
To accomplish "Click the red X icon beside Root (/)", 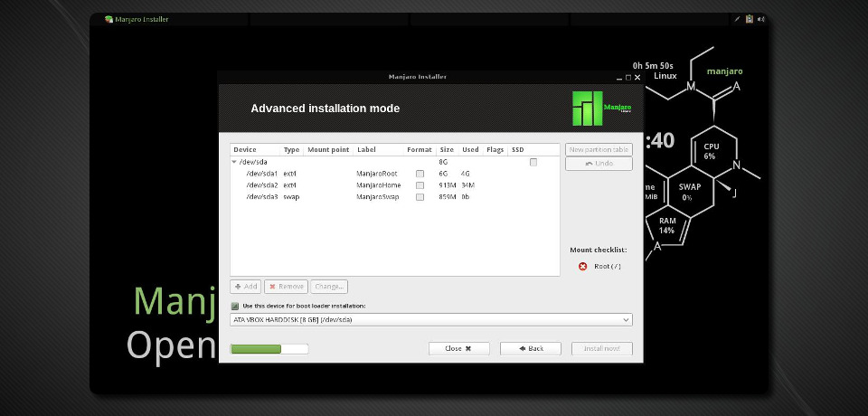I will [582, 267].
